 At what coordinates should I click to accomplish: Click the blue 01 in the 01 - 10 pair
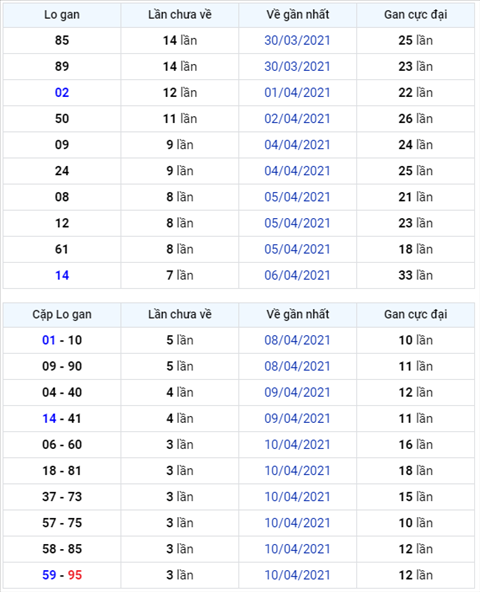(49, 340)
